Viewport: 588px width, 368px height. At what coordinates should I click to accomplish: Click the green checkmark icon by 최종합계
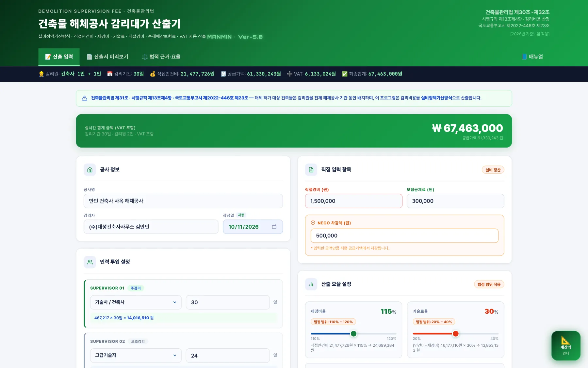pos(344,74)
